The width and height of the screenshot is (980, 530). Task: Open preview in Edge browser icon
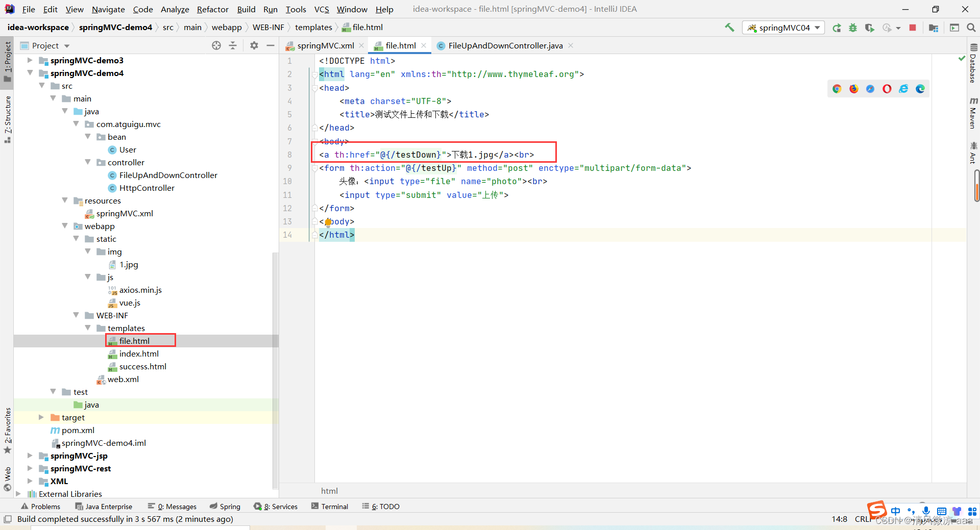click(920, 89)
